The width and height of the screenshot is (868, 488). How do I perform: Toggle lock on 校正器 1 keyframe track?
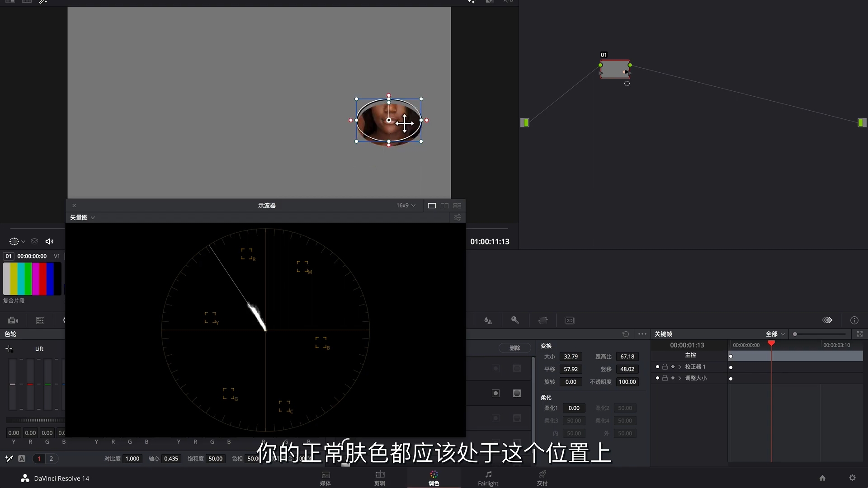pos(665,367)
